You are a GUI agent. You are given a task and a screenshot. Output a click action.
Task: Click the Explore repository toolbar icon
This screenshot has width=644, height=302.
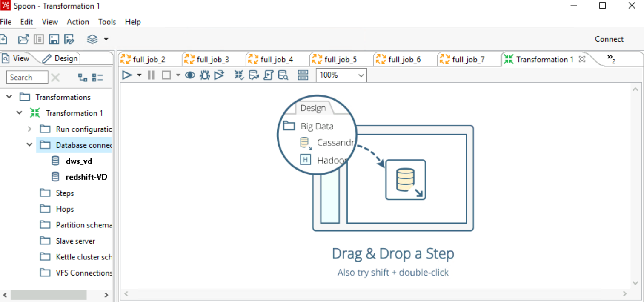(39, 39)
